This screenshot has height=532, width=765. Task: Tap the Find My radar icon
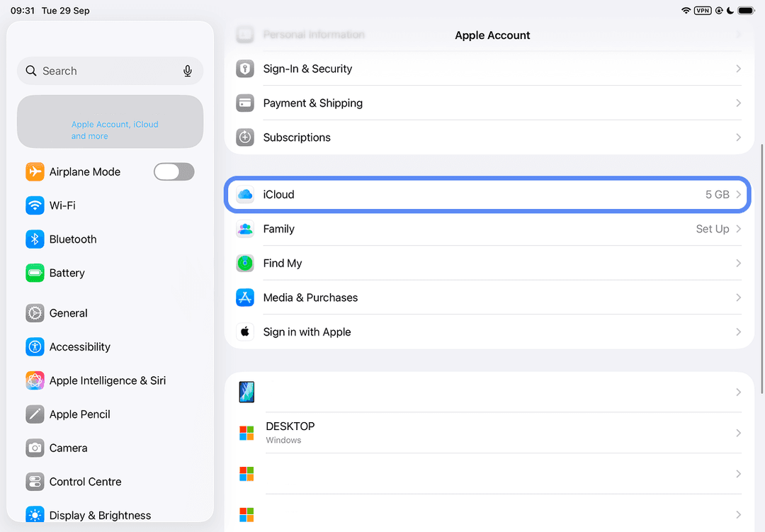pos(245,263)
